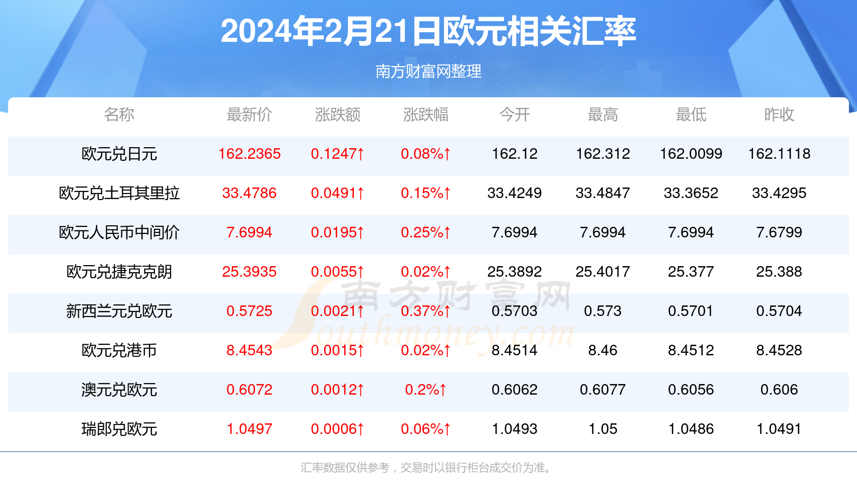
Task: Click the change amount 0.0015↑
Action: click(338, 350)
